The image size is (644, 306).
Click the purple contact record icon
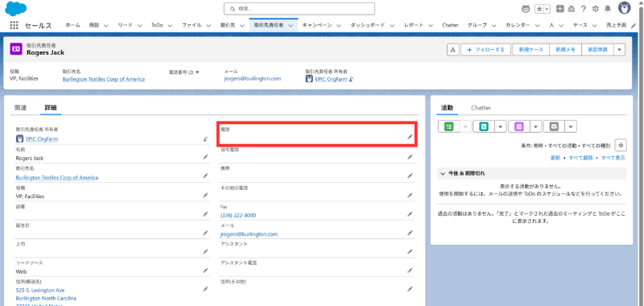pos(16,49)
